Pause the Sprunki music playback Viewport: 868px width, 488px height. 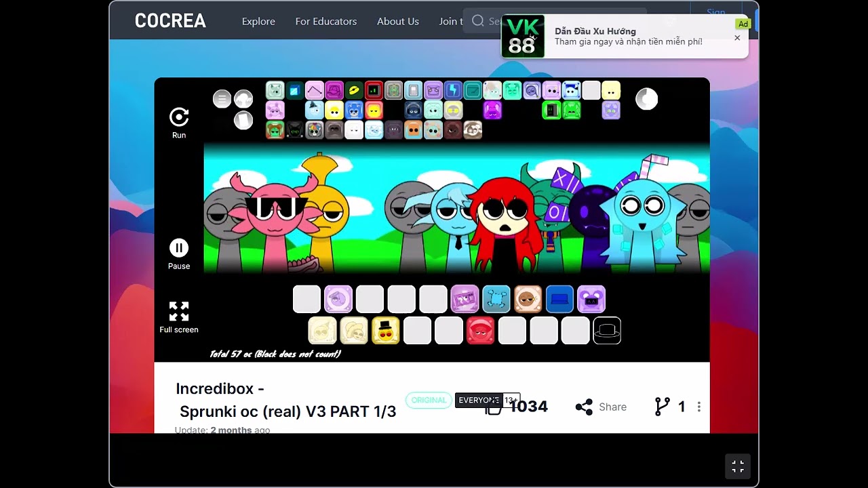[179, 253]
